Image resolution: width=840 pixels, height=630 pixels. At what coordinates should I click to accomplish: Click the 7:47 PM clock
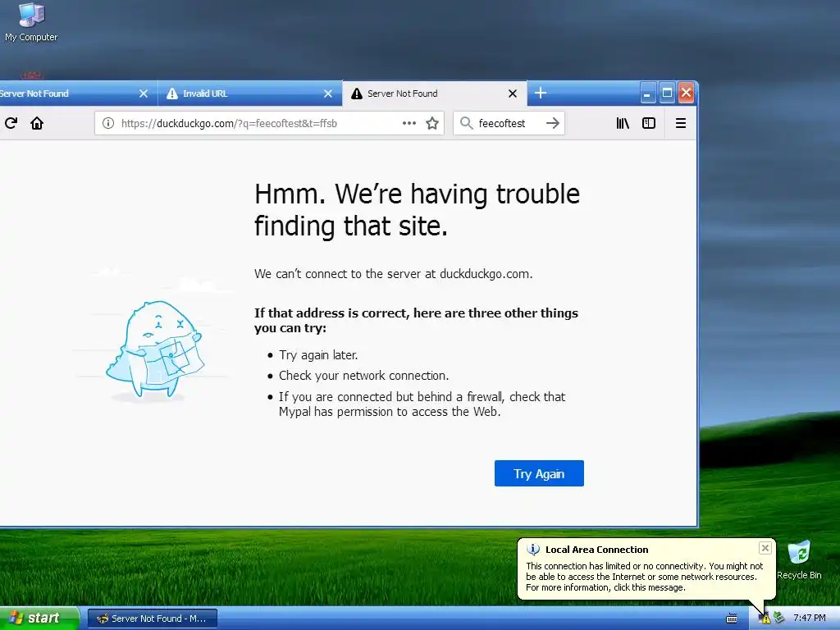point(810,619)
